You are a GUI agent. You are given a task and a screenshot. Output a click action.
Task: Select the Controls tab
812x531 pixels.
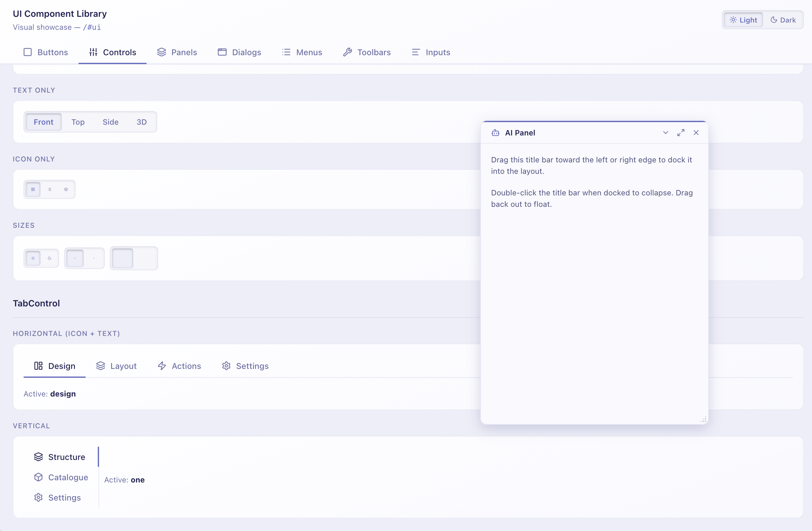pyautogui.click(x=113, y=52)
